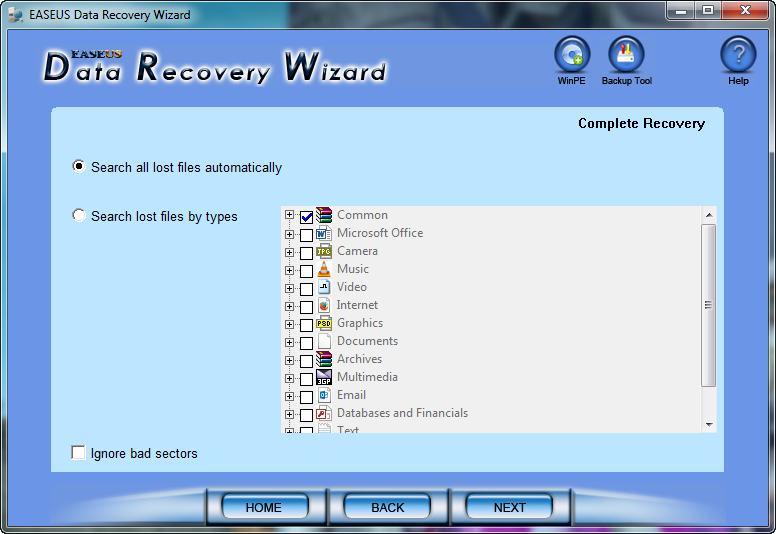Click the file type list scrollbar thumb
Viewport: 776px width, 534px height.
coord(709,305)
